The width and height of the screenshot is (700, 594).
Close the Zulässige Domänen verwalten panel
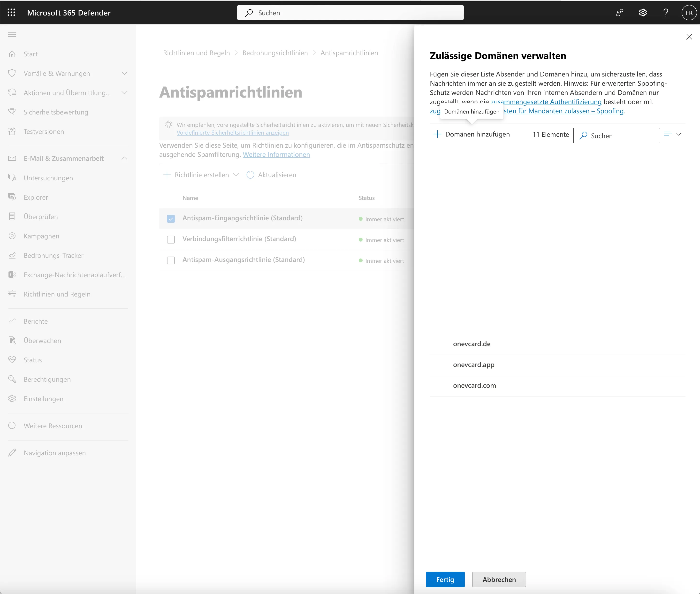click(x=689, y=37)
